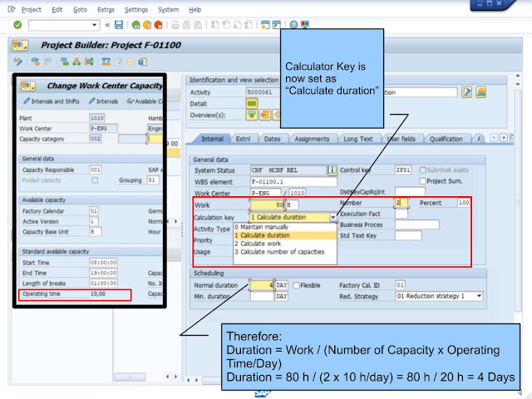This screenshot has width=532, height=399.
Task: Click the Control key field ZPS1
Action: [403, 170]
